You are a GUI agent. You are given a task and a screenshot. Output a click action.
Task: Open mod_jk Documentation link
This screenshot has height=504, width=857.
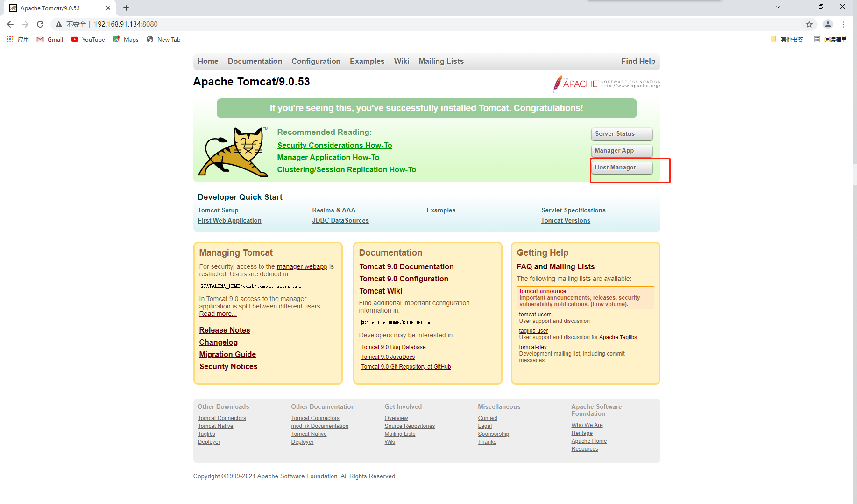point(320,426)
